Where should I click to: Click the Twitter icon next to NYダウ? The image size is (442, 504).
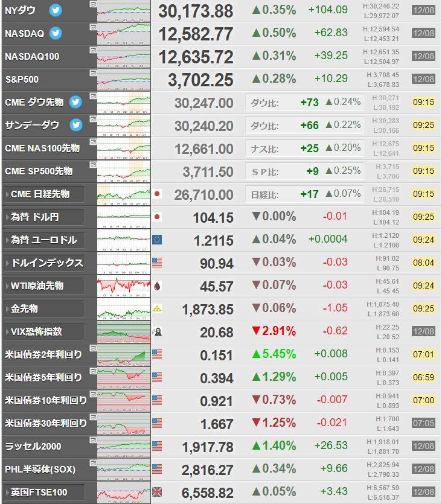tap(56, 10)
